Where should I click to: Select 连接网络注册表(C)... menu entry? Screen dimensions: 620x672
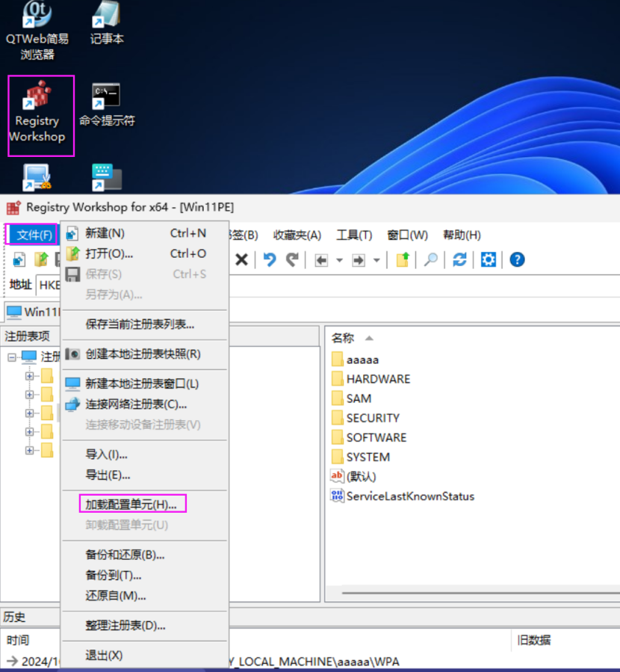145,404
